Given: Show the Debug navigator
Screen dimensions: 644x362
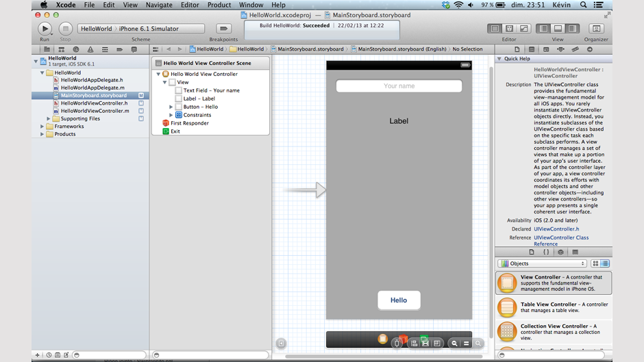Looking at the screenshot, I should pyautogui.click(x=105, y=49).
